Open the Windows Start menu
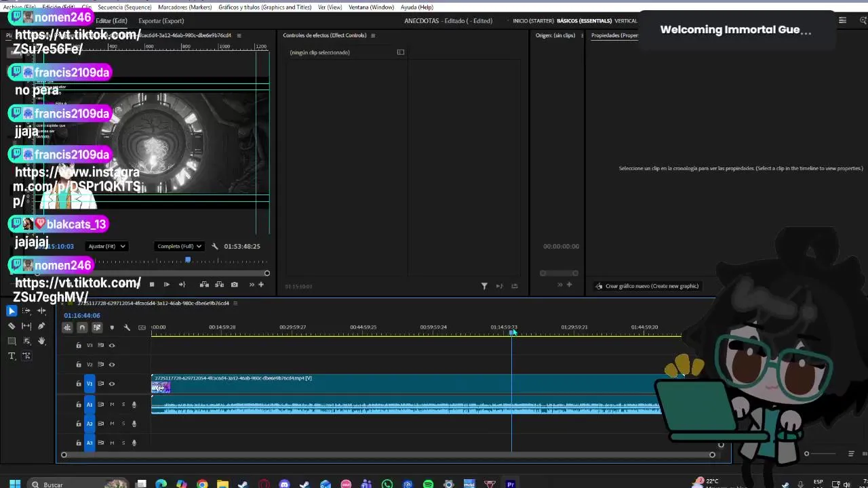 coord(15,484)
